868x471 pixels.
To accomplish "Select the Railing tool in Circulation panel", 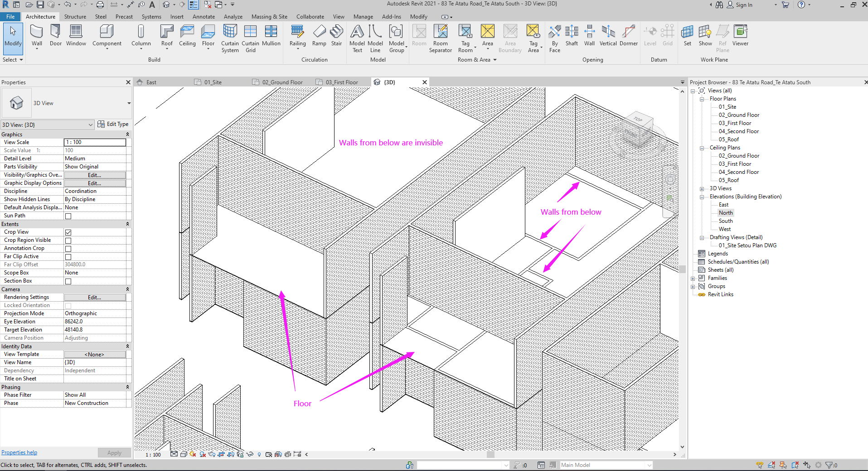I will pos(297,36).
